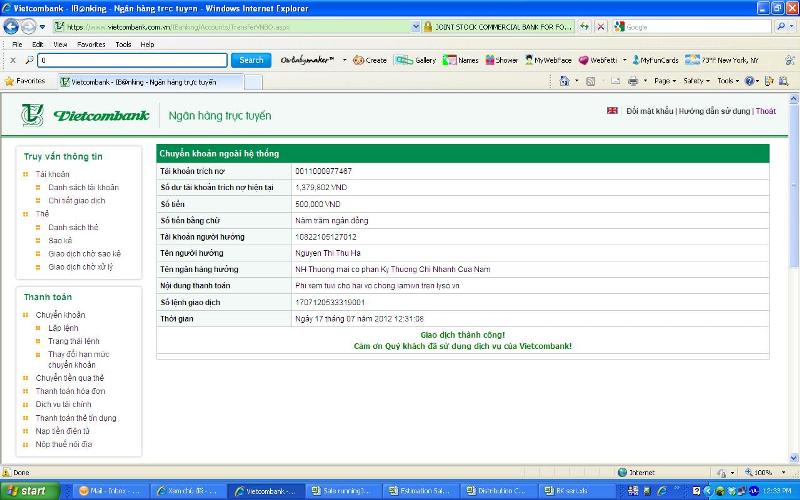
Task: Log out with the Thoát link
Action: click(x=765, y=111)
